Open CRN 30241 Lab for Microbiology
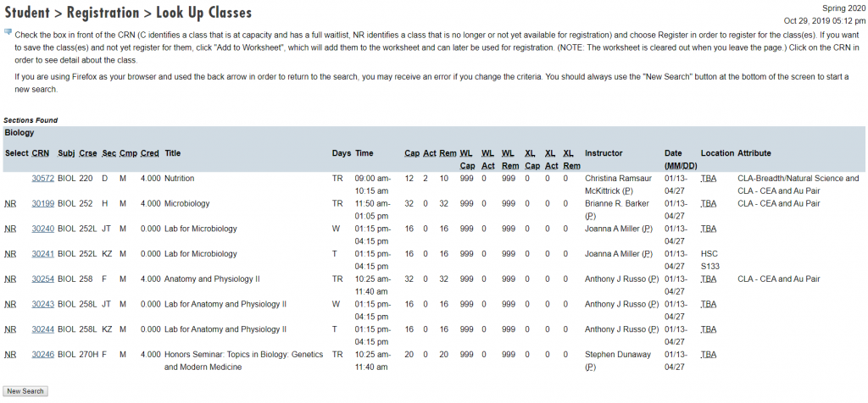Viewport: 868px width, 403px height. (x=42, y=254)
